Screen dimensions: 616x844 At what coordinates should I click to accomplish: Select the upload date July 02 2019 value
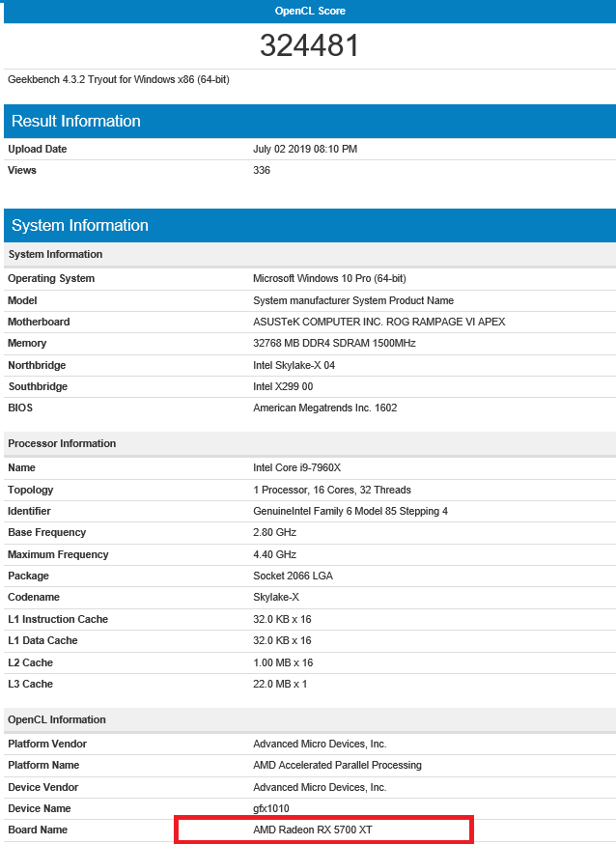[305, 150]
